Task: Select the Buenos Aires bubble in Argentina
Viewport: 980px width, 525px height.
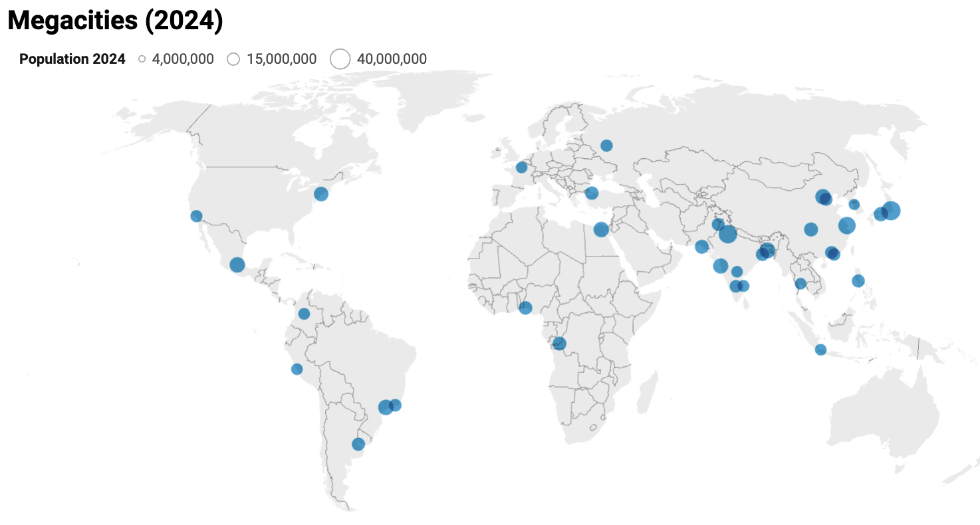Action: (x=358, y=445)
